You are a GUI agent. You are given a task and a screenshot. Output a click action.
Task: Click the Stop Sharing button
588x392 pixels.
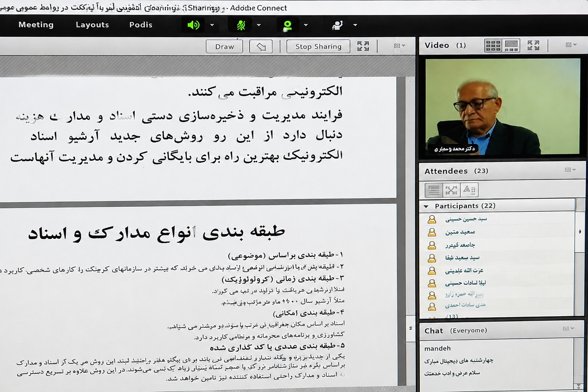(318, 46)
